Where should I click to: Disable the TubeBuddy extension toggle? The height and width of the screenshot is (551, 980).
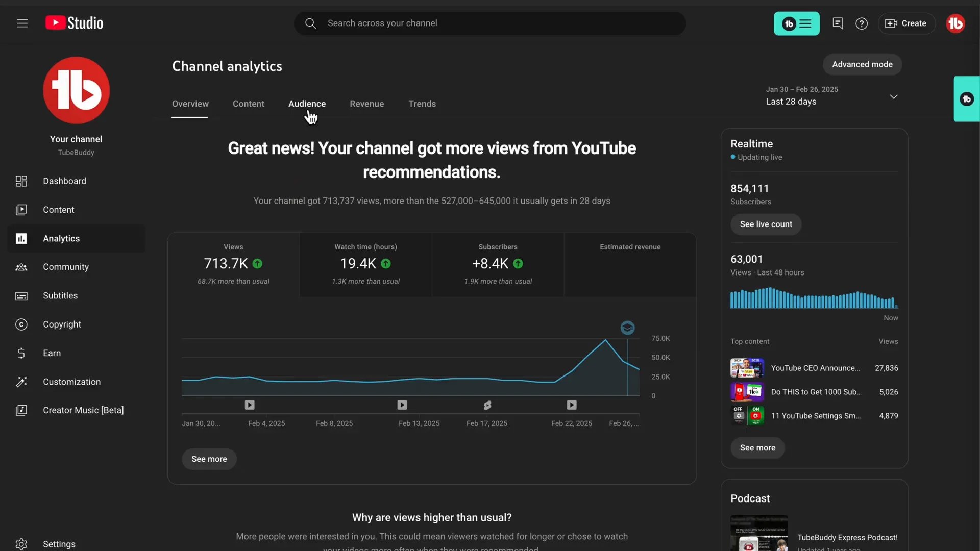pos(796,23)
